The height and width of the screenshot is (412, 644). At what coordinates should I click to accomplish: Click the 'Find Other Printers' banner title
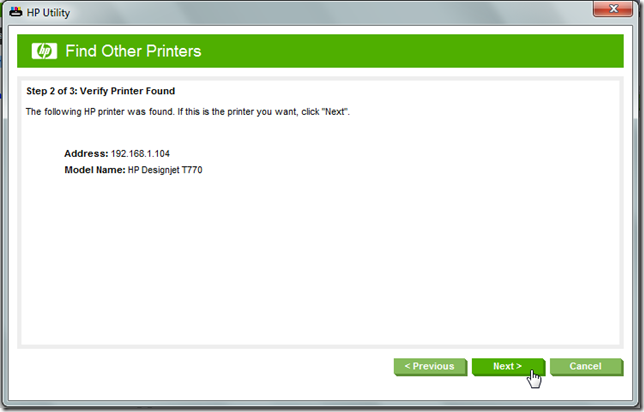click(x=133, y=51)
